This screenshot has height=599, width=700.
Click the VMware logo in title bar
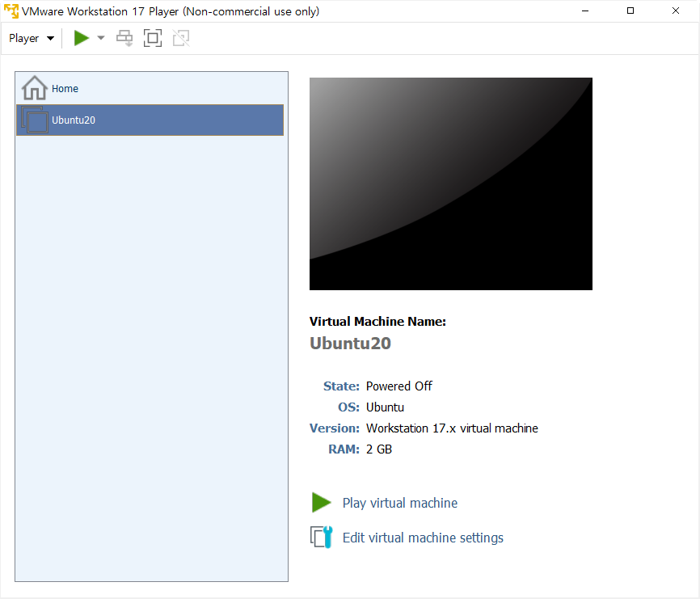[11, 11]
